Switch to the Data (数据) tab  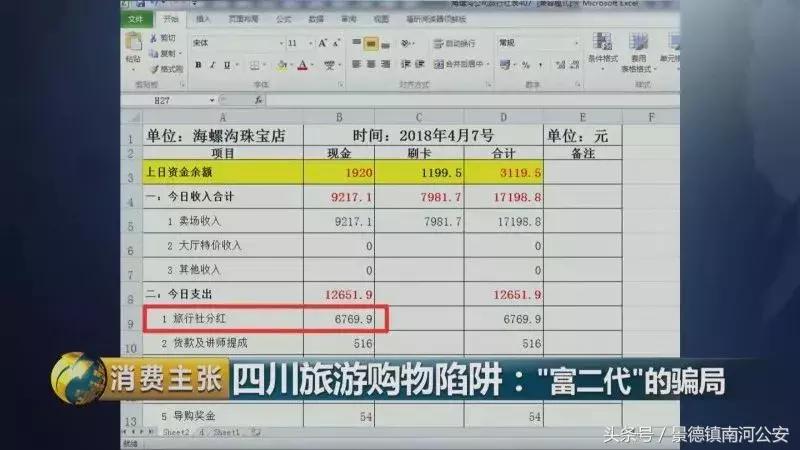[x=316, y=19]
